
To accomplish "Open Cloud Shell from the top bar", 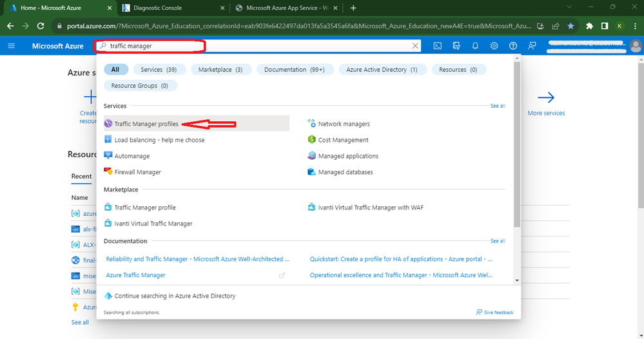I will [x=438, y=46].
